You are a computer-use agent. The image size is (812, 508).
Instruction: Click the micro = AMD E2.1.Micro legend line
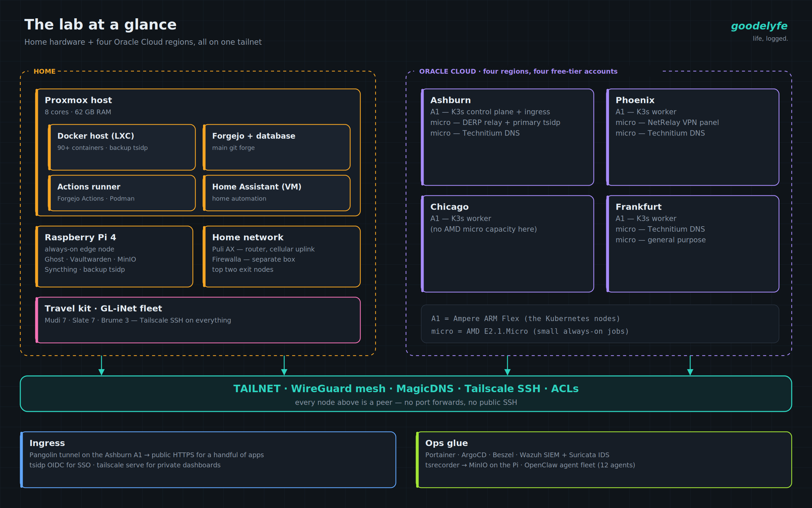point(530,331)
